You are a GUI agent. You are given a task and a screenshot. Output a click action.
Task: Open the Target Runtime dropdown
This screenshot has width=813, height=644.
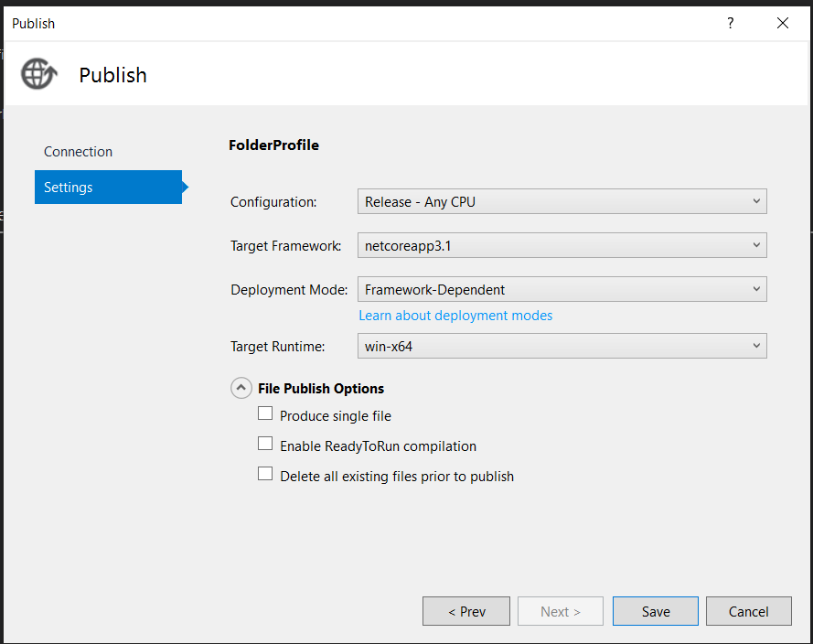click(756, 345)
